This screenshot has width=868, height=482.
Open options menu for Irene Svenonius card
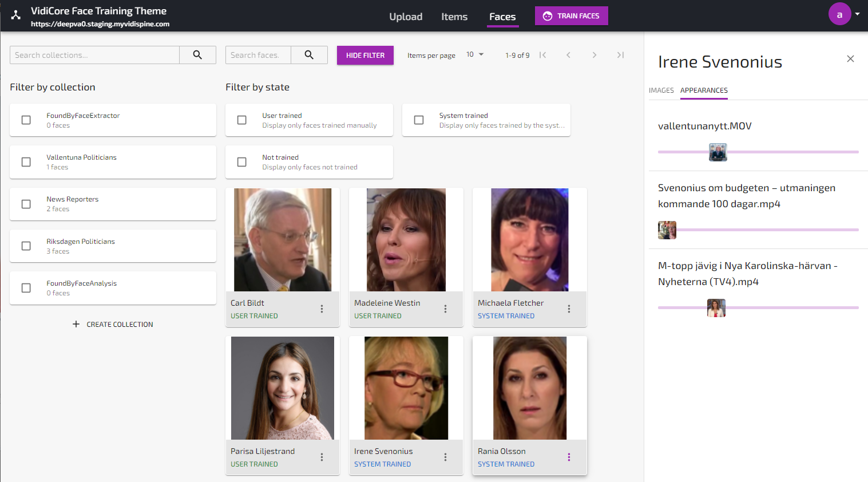[445, 457]
